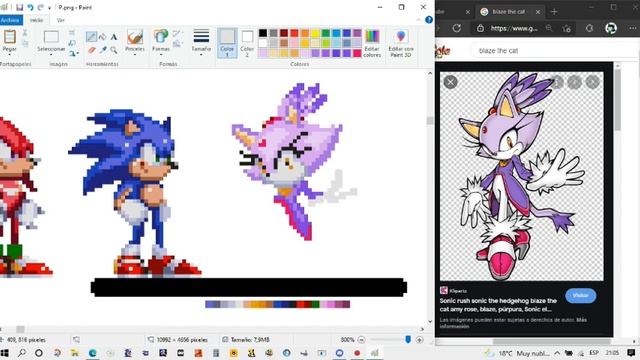Close the Google image preview with X

(450, 82)
